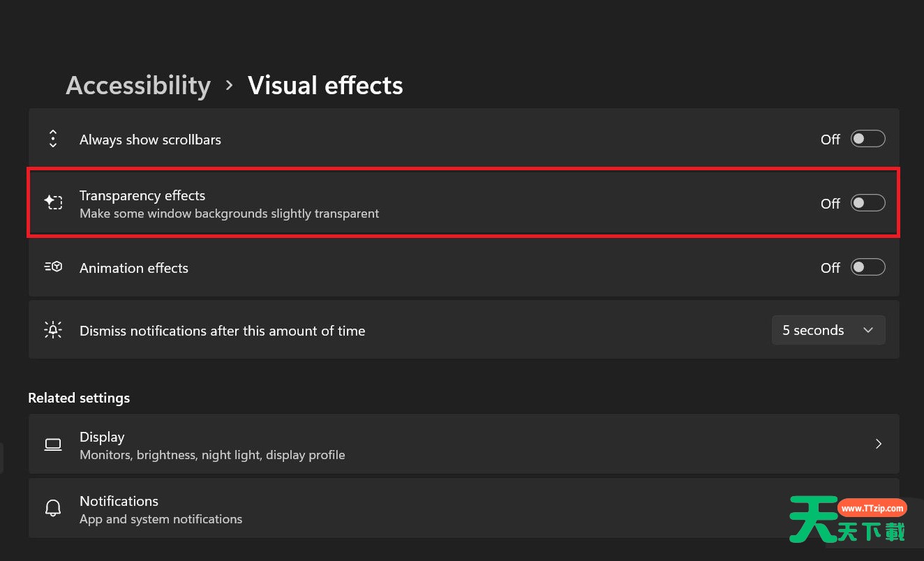Image resolution: width=924 pixels, height=561 pixels.
Task: Click the Related settings heading
Action: pyautogui.click(x=79, y=398)
